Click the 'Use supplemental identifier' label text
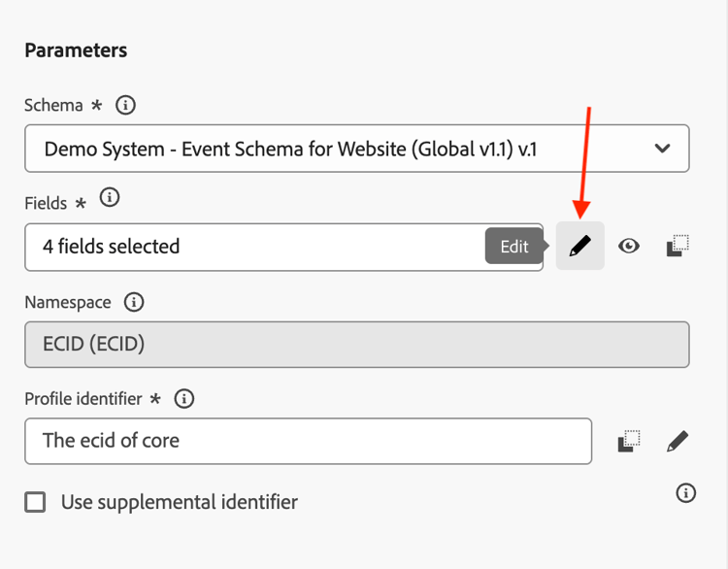This screenshot has width=728, height=569. click(x=179, y=502)
